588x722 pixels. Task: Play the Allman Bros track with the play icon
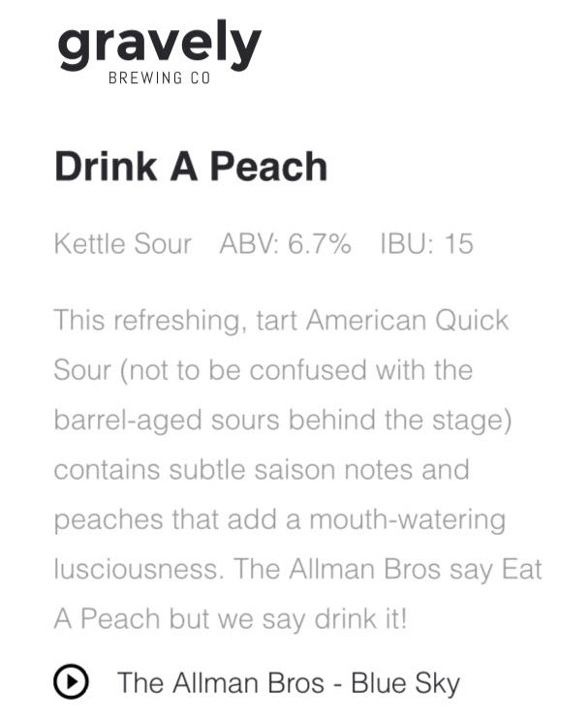click(71, 682)
